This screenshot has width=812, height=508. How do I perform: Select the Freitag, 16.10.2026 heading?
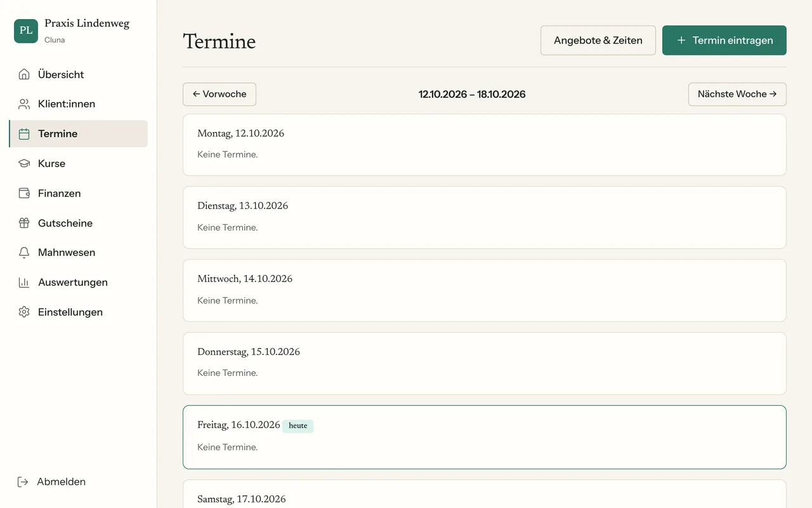(239, 425)
